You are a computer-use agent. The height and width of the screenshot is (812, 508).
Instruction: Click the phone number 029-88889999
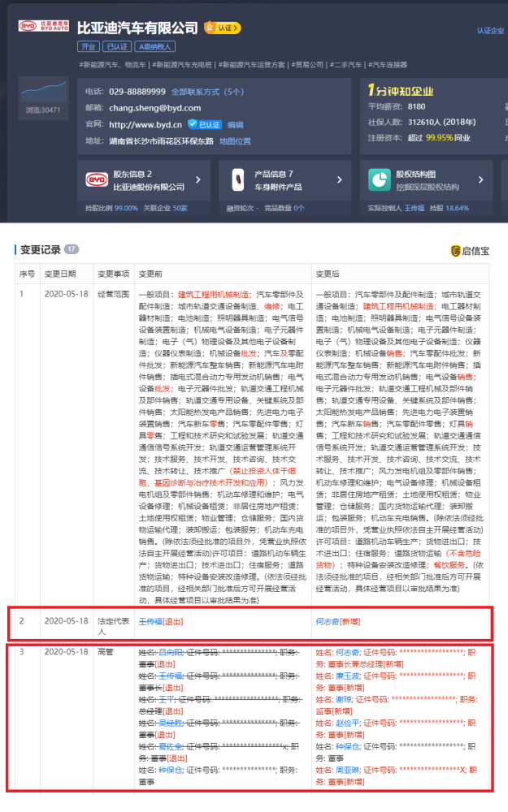tap(137, 92)
